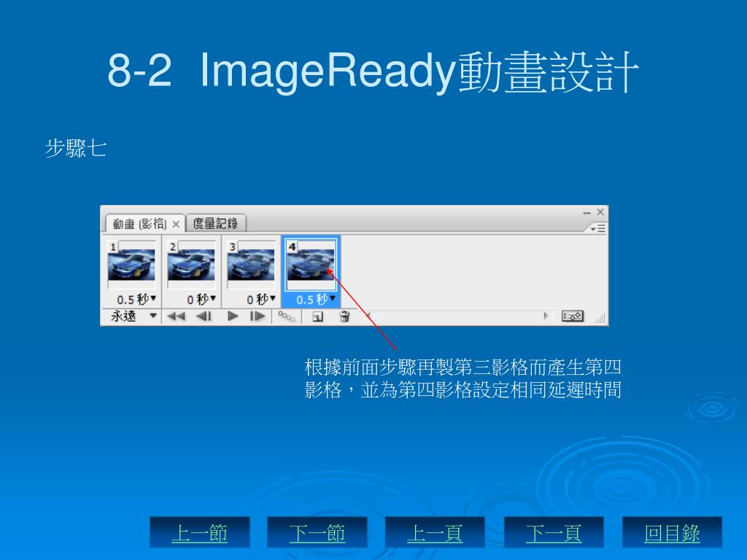
Task: Open frame 4 delay dropdown 0.5 秒
Action: coord(315,300)
